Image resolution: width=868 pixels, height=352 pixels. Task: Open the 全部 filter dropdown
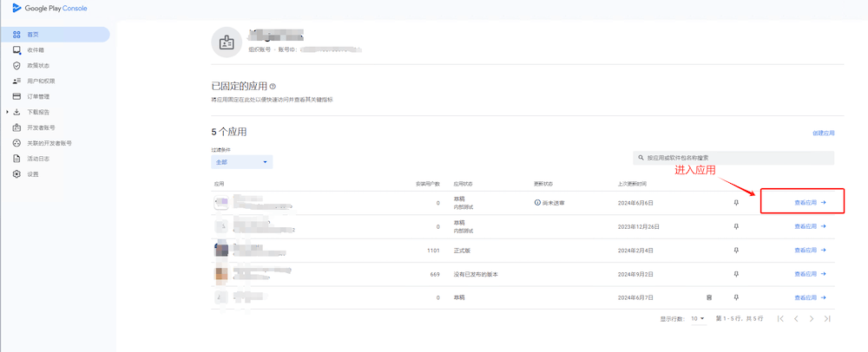tap(242, 162)
